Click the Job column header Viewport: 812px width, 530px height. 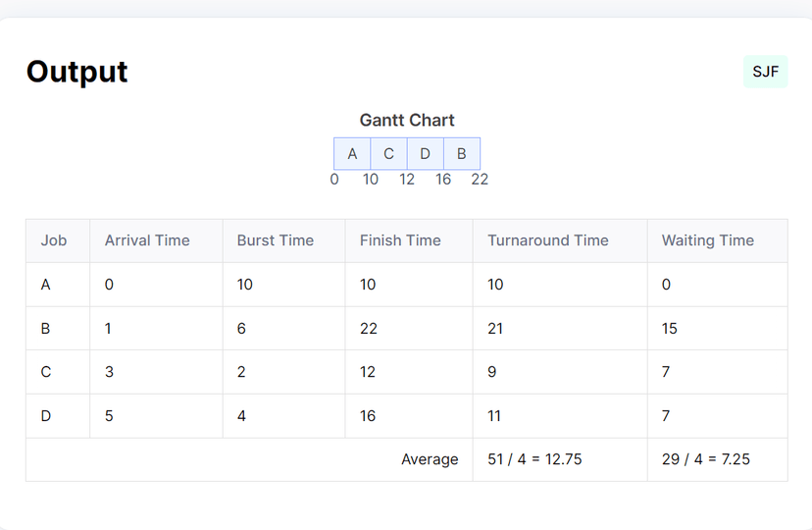pyautogui.click(x=54, y=240)
